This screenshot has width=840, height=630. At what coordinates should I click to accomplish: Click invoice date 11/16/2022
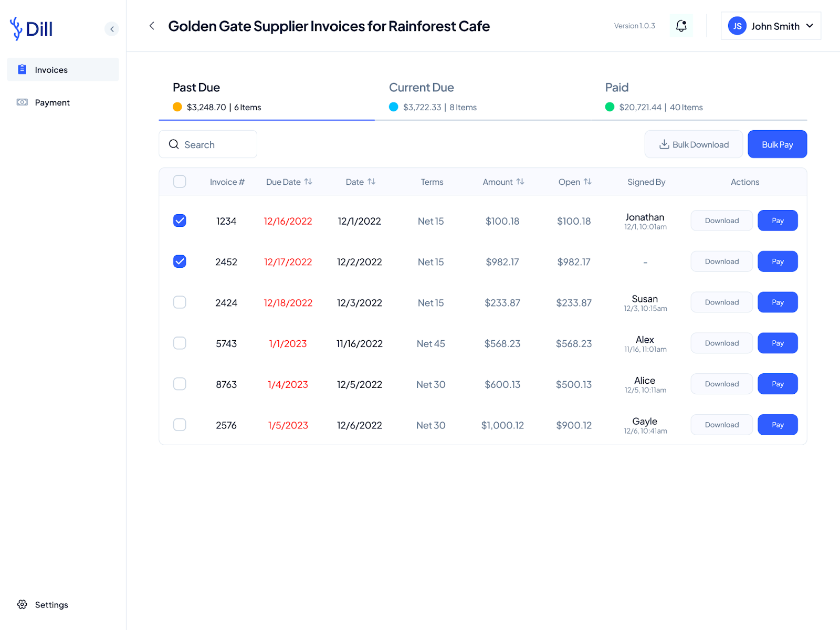[360, 344]
